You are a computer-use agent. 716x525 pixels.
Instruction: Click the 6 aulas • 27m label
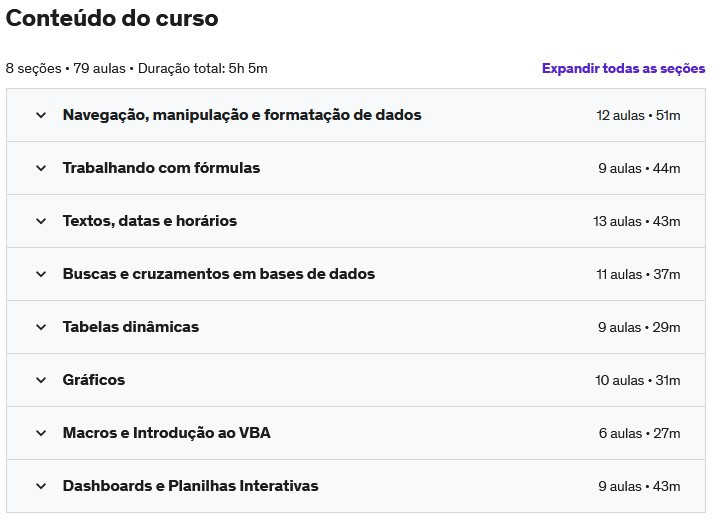coord(639,433)
